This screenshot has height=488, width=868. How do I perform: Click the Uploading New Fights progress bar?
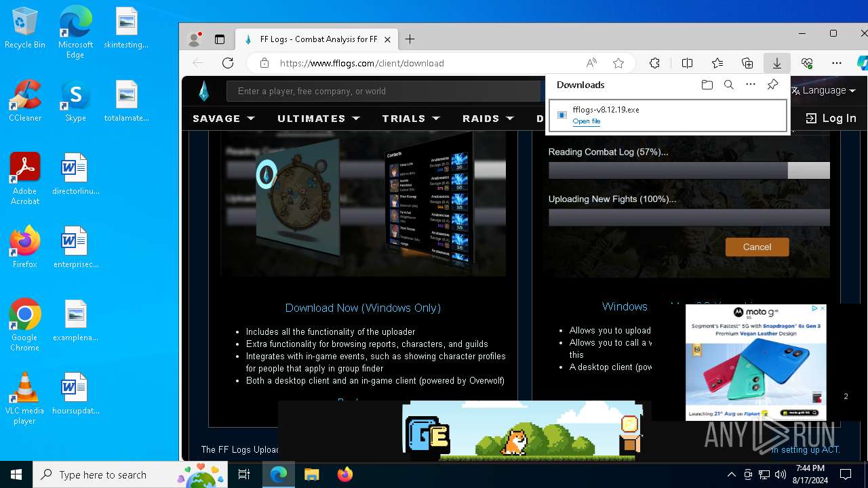pyautogui.click(x=689, y=217)
